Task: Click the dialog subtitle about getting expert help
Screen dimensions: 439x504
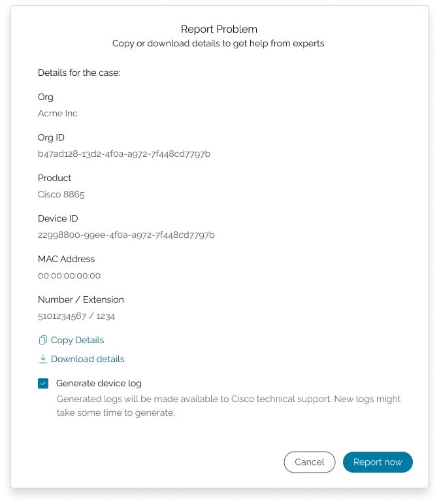Action: point(219,44)
